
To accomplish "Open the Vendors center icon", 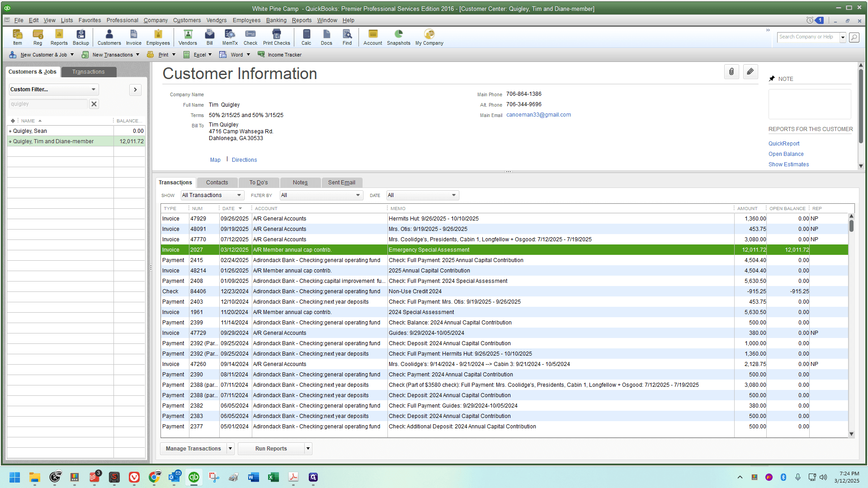I will point(188,37).
